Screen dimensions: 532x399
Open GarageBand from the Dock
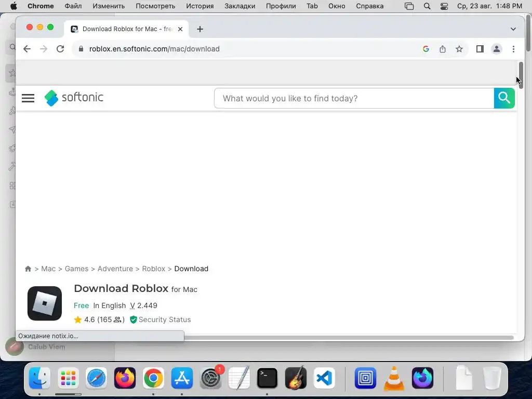296,378
